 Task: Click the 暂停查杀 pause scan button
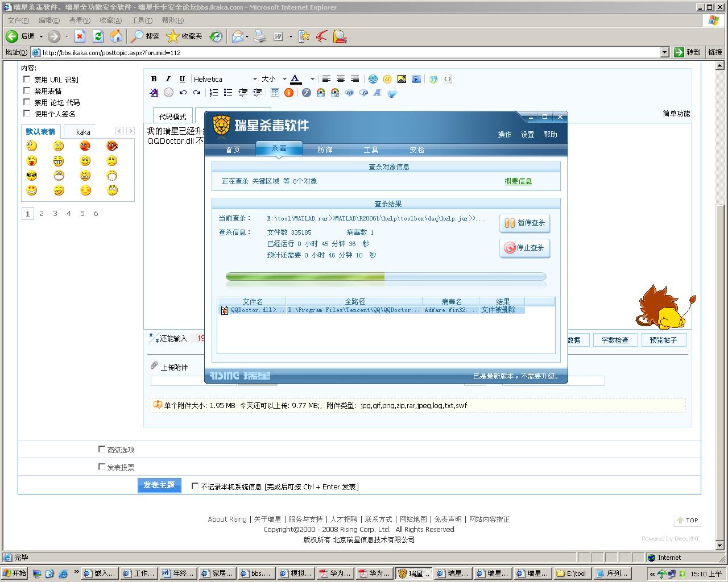click(524, 223)
